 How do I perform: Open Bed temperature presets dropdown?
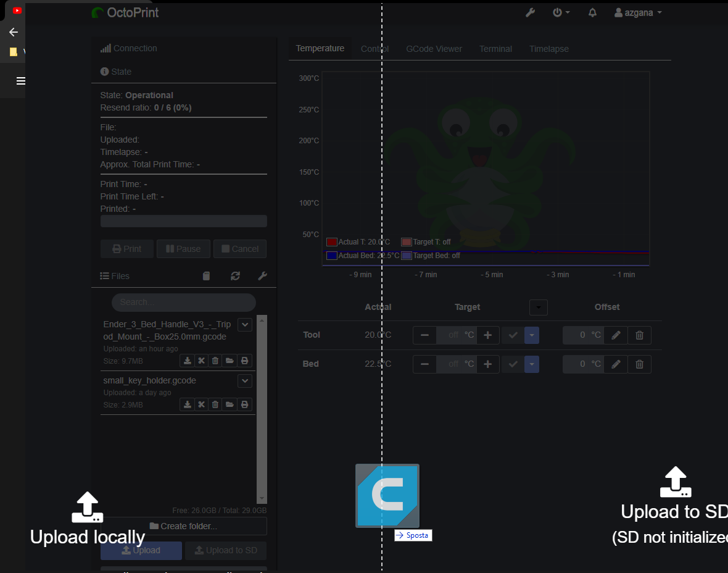(x=532, y=364)
